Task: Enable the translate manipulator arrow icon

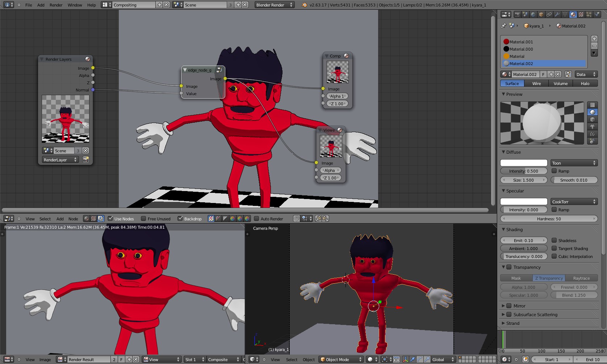Action: tap(413, 359)
